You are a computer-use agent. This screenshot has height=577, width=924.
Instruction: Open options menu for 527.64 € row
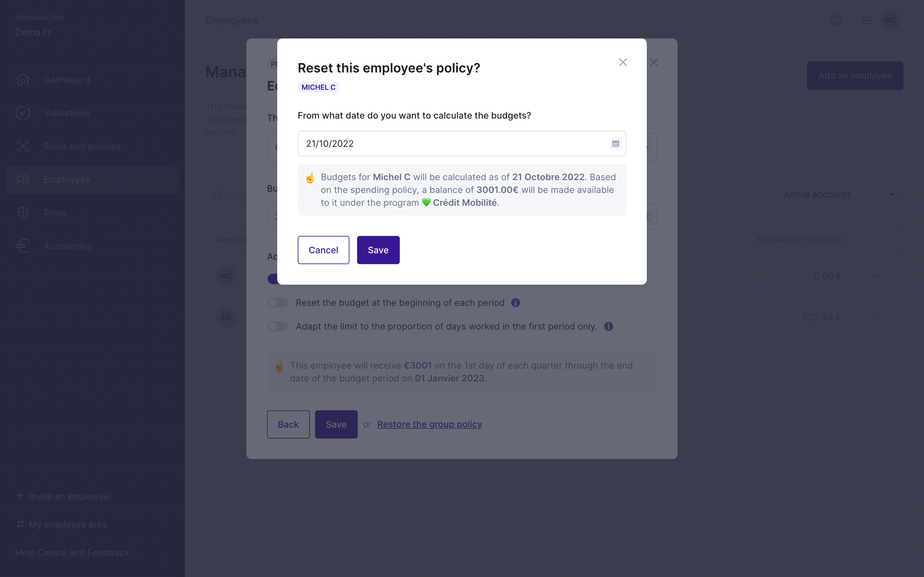[x=878, y=317]
